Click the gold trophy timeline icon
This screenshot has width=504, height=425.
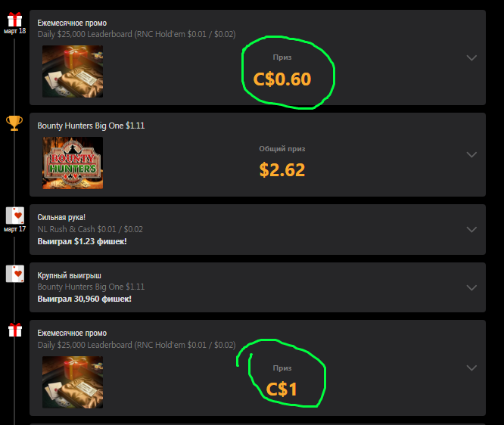click(x=14, y=123)
